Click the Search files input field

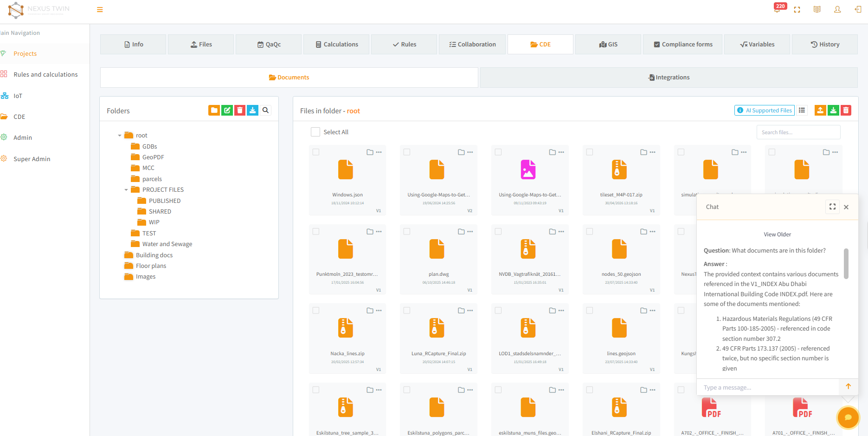click(x=798, y=132)
